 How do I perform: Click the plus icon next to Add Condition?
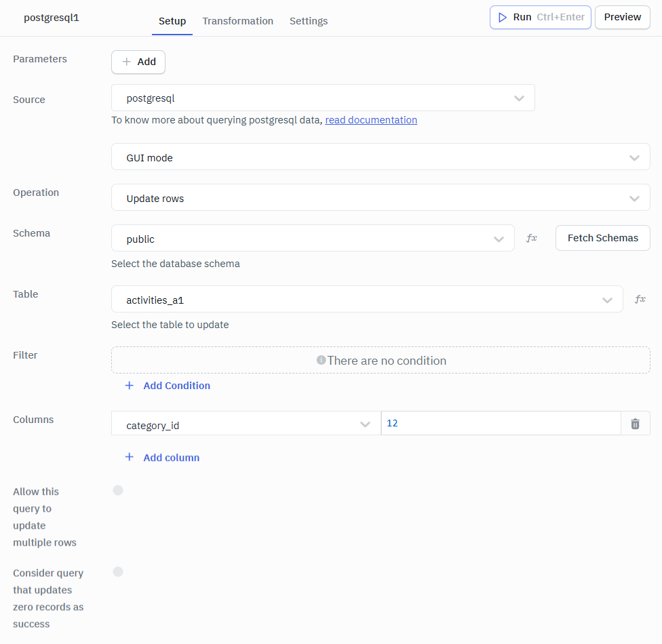[130, 385]
